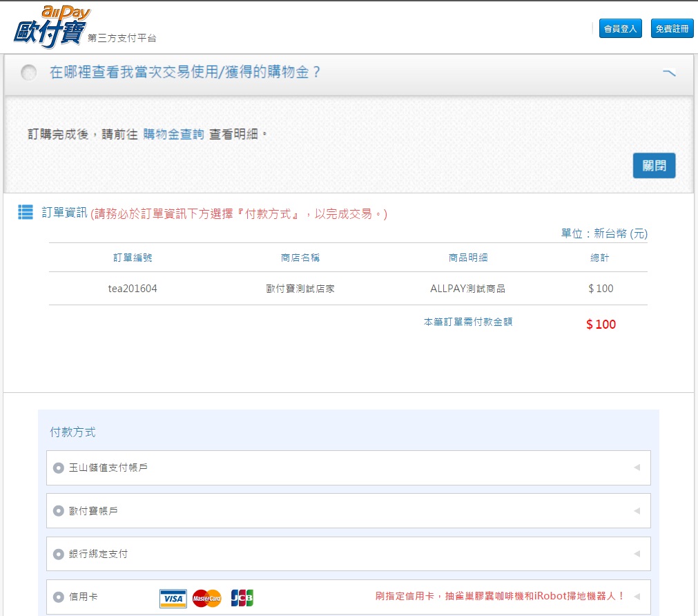Image resolution: width=698 pixels, height=616 pixels.
Task: Click the round bullet icon beside FAQ question
Action: 28,73
